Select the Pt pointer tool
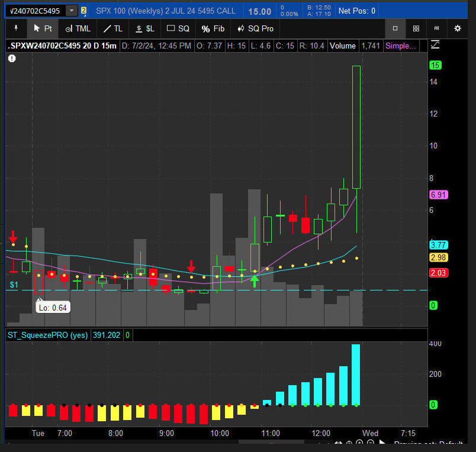 43,28
